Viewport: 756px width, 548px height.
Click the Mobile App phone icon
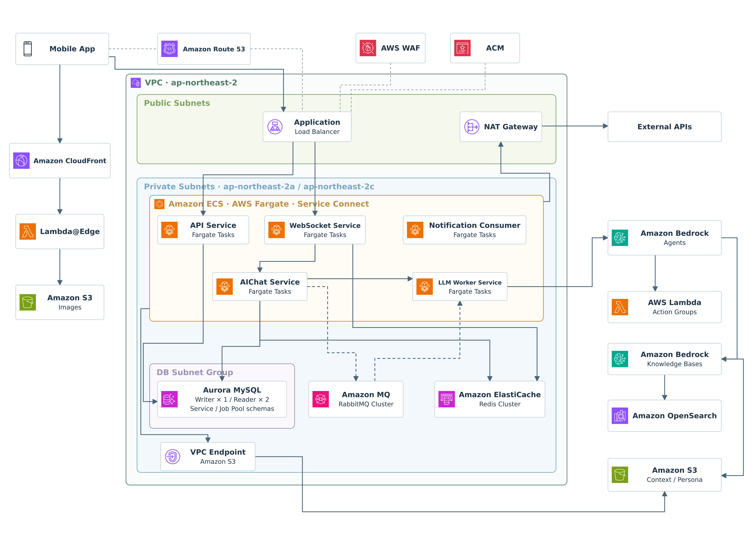(x=28, y=49)
